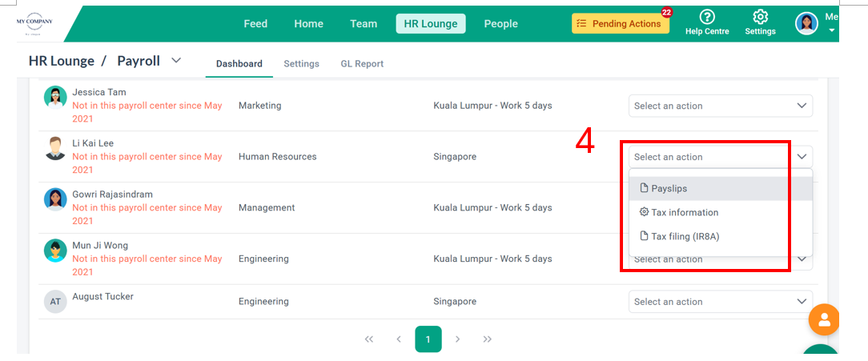Click Jessica Tam's avatar
868x361 pixels.
tap(55, 98)
